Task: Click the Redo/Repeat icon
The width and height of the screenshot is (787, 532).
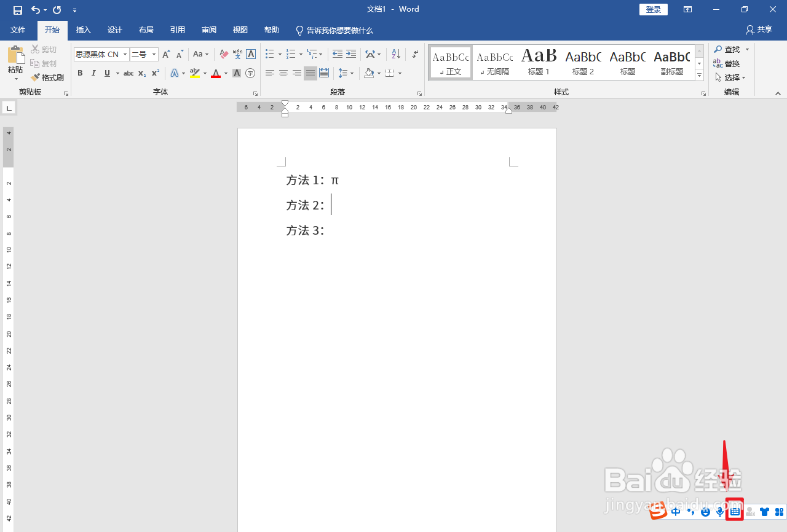Action: click(x=57, y=10)
